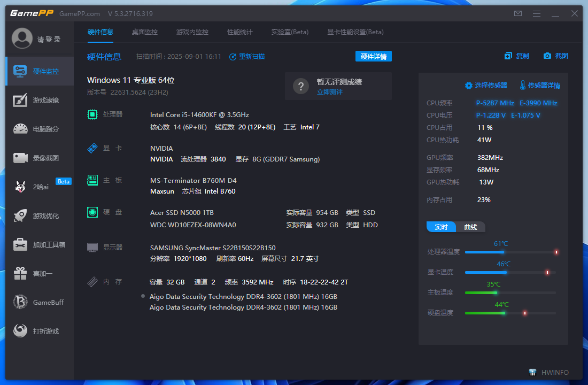Click the 显示器 monitor icon

[92, 247]
